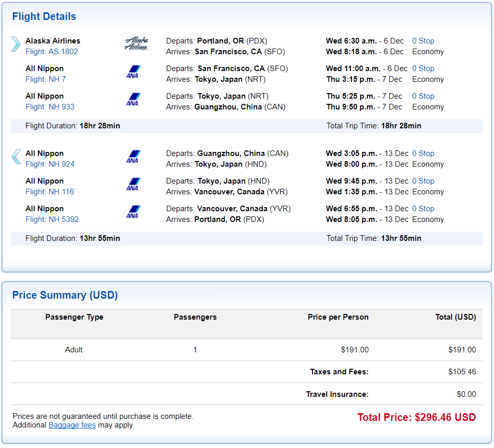
Task: Click 0 Stop for Vancouver to Portland flight
Action: (x=423, y=209)
